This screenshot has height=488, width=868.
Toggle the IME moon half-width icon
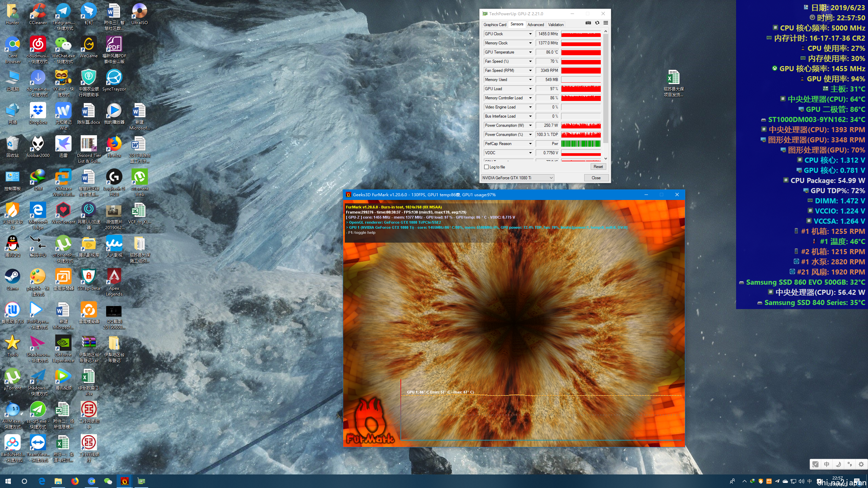tap(838, 464)
